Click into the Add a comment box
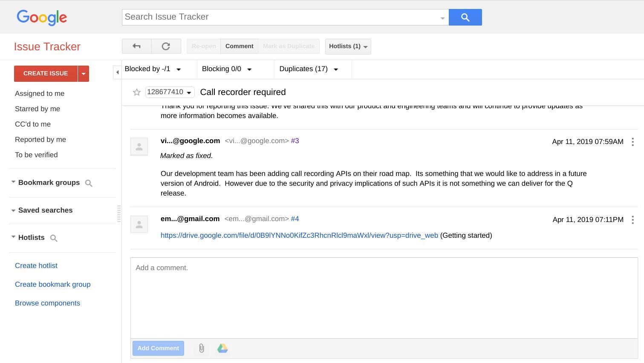The height and width of the screenshot is (363, 644). pos(384,298)
